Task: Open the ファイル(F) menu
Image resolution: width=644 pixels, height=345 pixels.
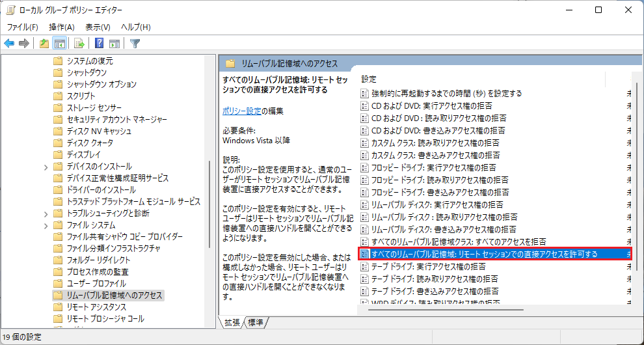Action: click(x=22, y=27)
